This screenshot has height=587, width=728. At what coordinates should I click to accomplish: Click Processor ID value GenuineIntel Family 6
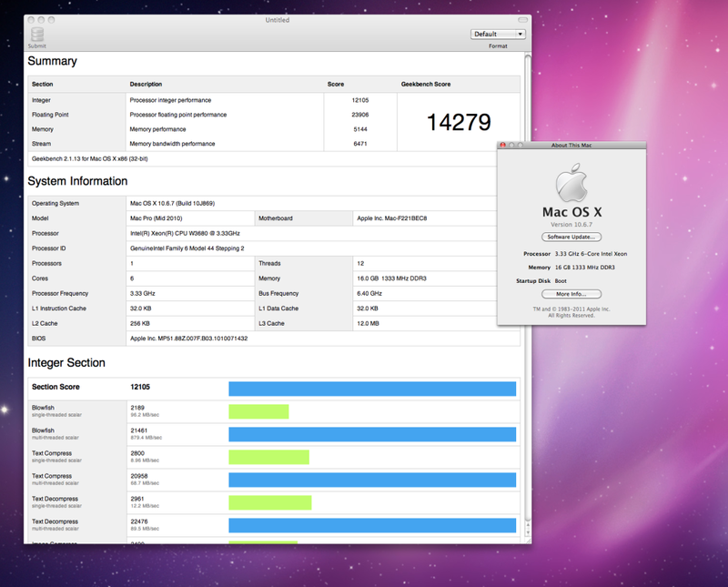[x=187, y=248]
